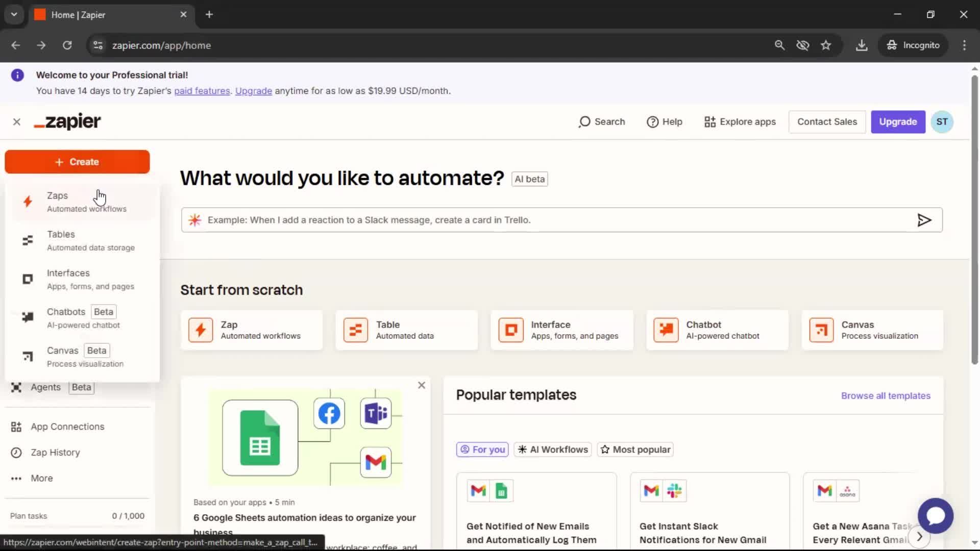980x551 pixels.
Task: Click the orange Create button
Action: [77, 162]
